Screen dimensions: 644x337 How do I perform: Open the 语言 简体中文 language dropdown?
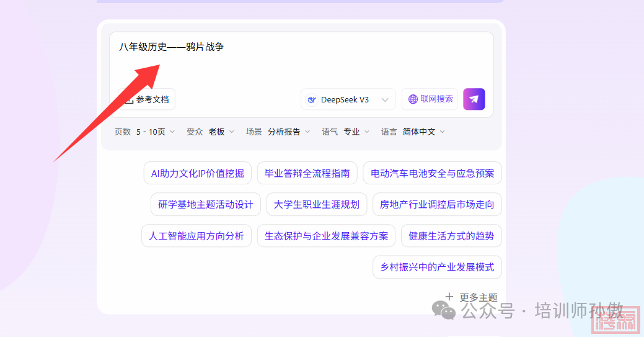point(413,132)
